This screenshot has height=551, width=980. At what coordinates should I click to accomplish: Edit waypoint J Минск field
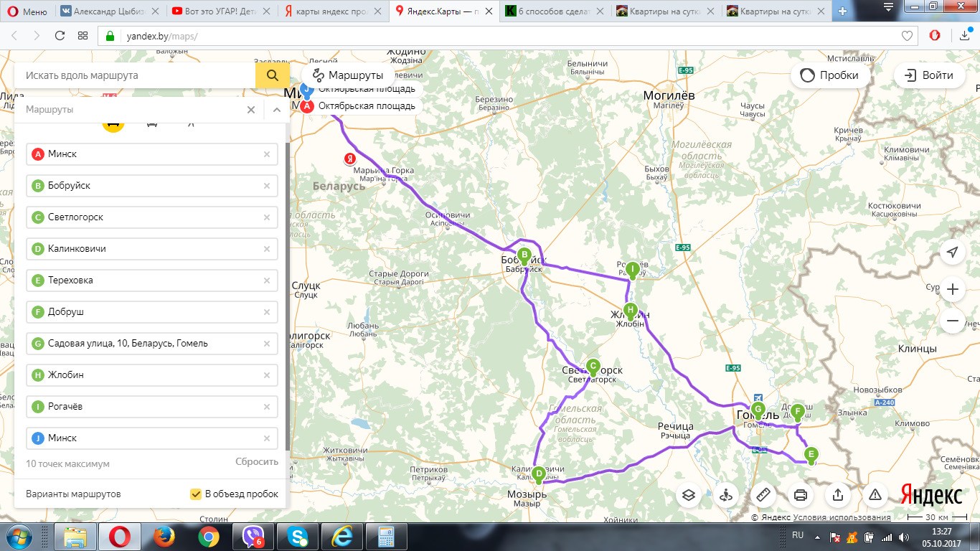(152, 438)
